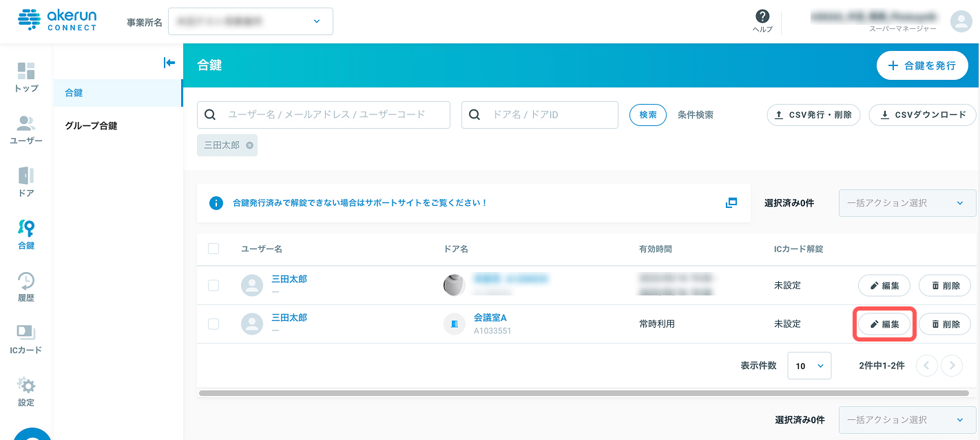Open support site via external link icon
This screenshot has height=440, width=980.
point(731,202)
